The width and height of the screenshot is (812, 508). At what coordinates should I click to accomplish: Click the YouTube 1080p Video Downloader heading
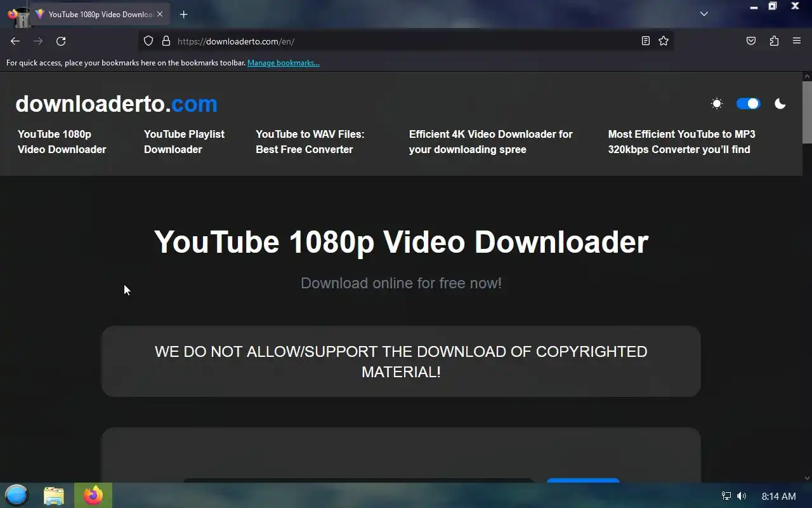[401, 242]
